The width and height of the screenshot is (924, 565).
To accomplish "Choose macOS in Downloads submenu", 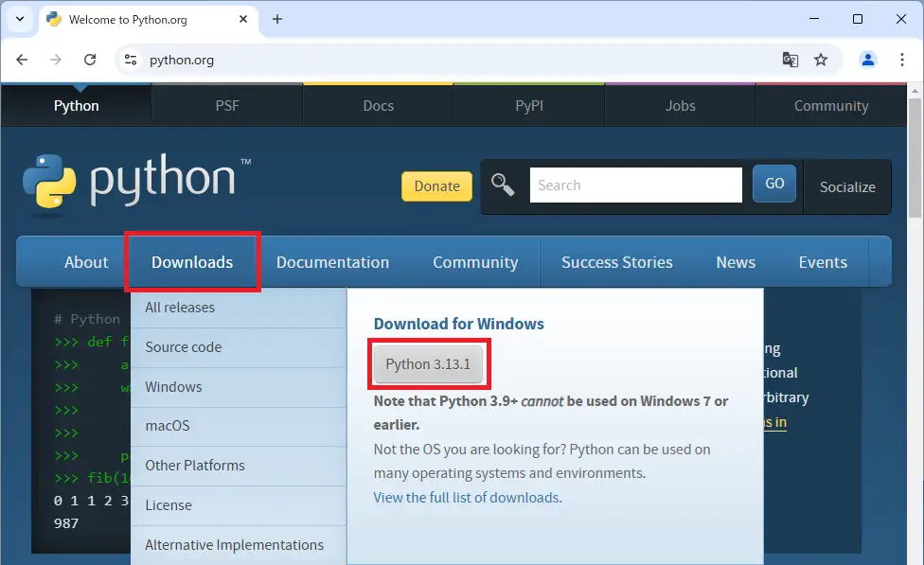I will (239, 426).
